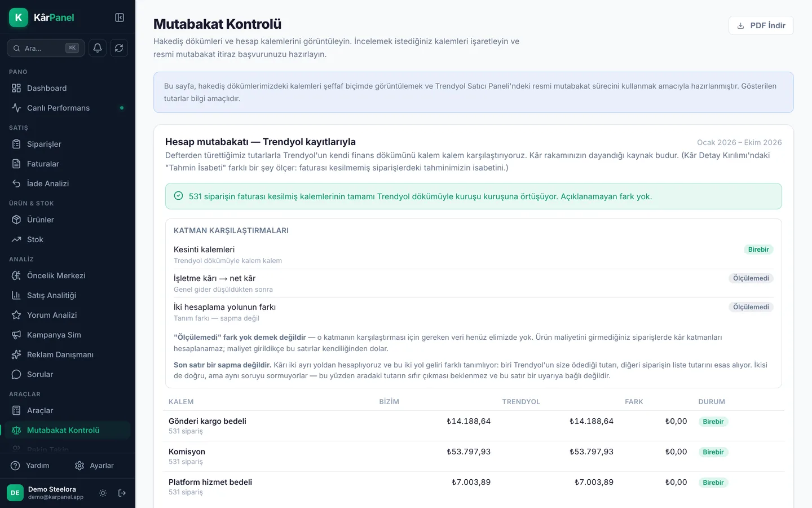Click the KârPanel logo icon
The width and height of the screenshot is (812, 508).
pyautogui.click(x=19, y=17)
